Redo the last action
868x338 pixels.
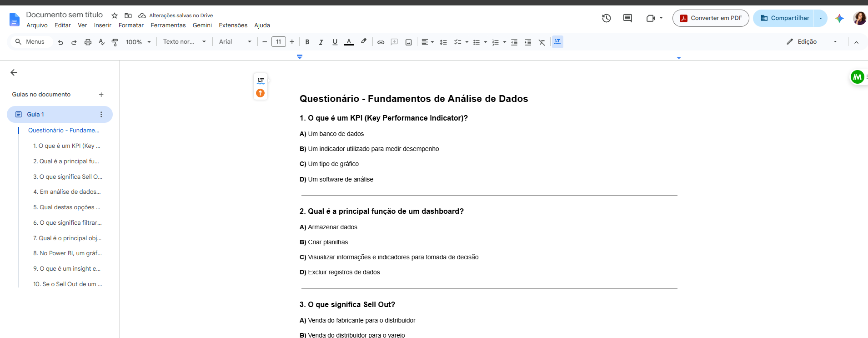tap(74, 42)
